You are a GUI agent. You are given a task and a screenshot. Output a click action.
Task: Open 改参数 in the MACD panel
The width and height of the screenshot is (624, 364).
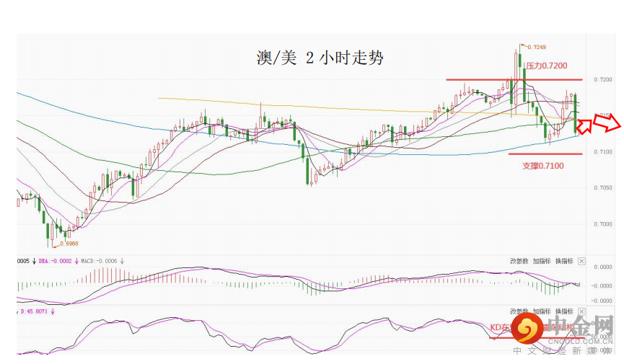click(519, 261)
